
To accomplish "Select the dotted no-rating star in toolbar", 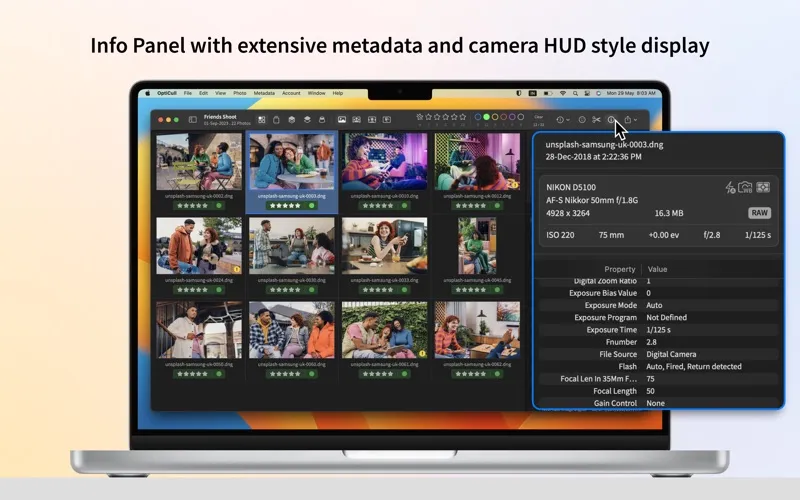I will pos(419,117).
